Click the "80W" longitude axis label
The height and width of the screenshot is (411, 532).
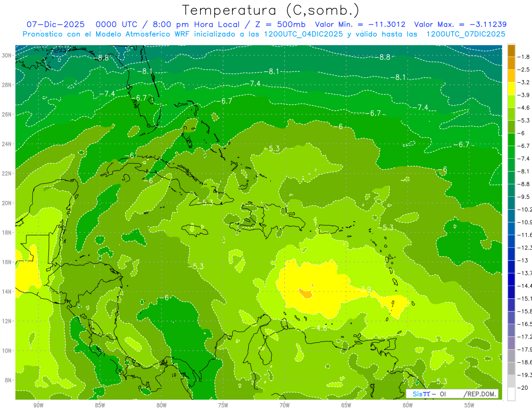(161, 405)
